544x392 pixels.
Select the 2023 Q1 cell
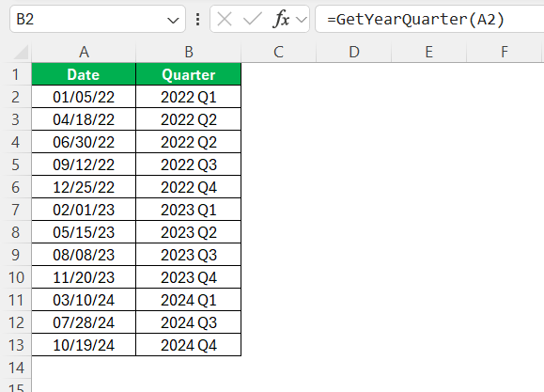click(189, 210)
